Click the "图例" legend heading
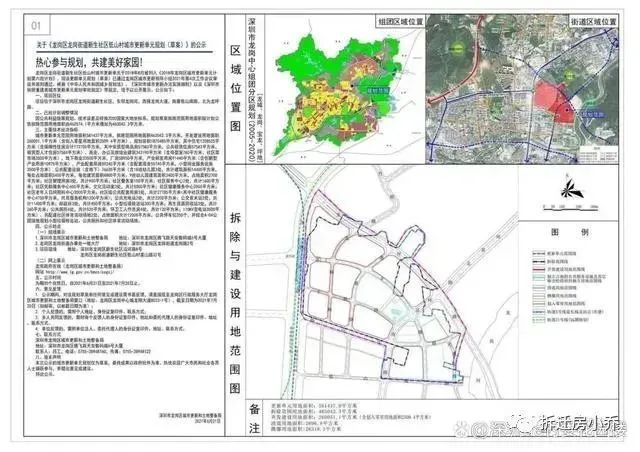 point(570,232)
